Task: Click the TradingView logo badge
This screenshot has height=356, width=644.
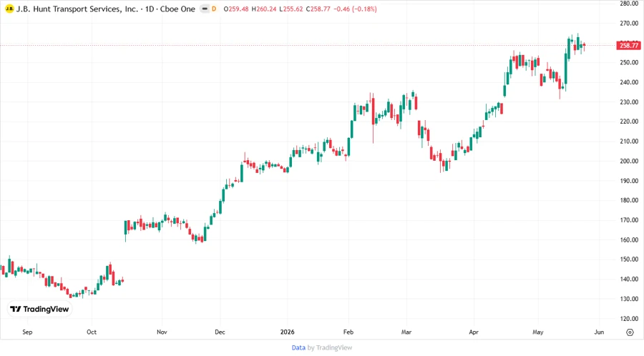Action: 40,310
